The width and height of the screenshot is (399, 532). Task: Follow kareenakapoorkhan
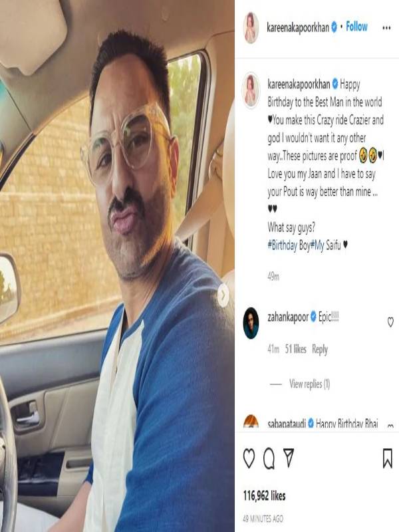tap(356, 27)
